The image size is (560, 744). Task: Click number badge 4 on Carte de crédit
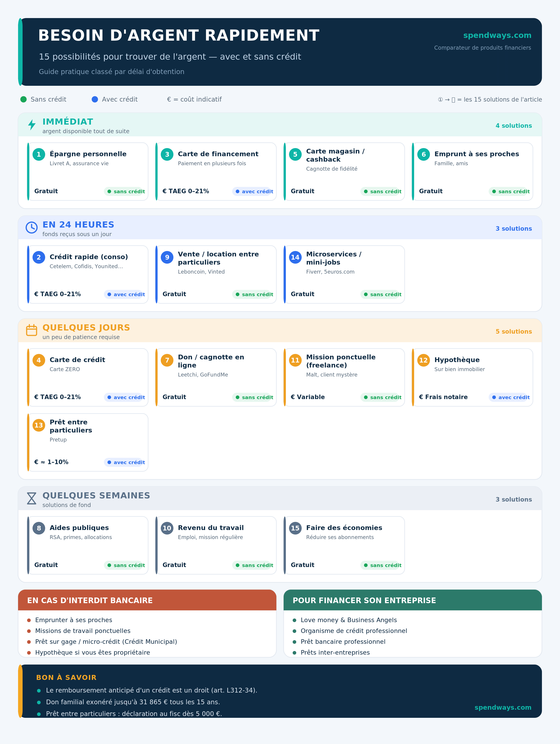[x=39, y=360]
